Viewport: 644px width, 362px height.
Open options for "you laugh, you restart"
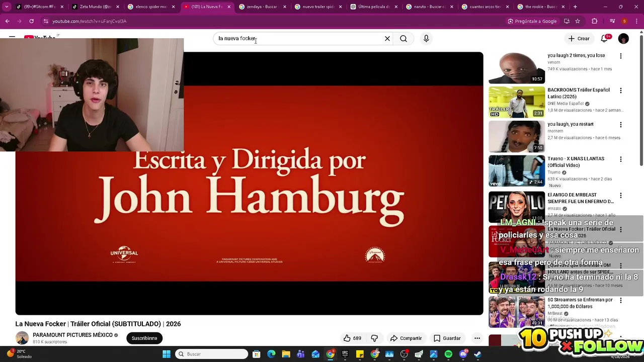620,125
